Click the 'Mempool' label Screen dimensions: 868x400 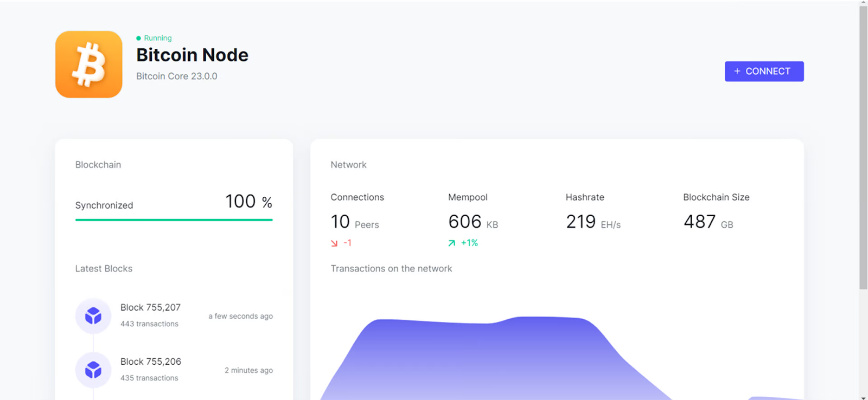(468, 197)
